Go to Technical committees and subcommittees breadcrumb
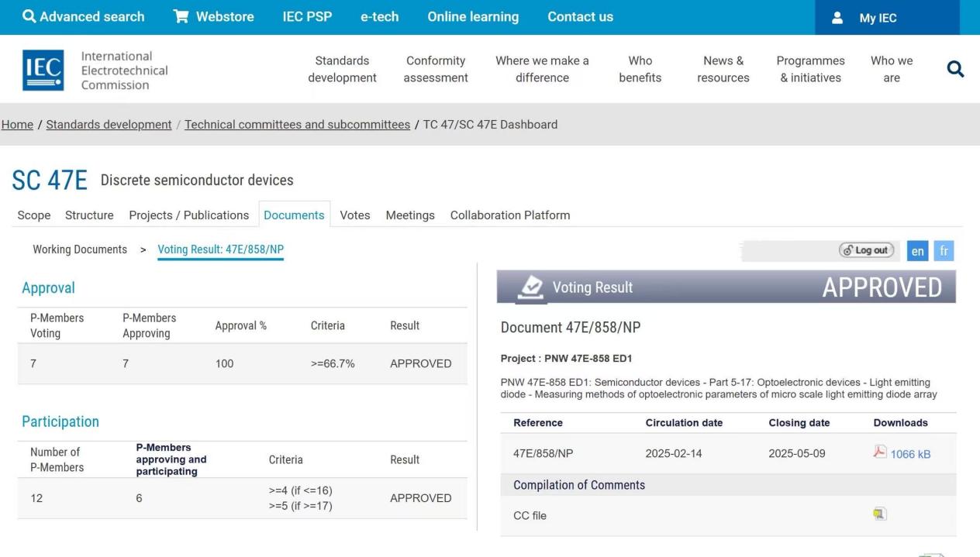This screenshot has height=557, width=980. click(297, 125)
